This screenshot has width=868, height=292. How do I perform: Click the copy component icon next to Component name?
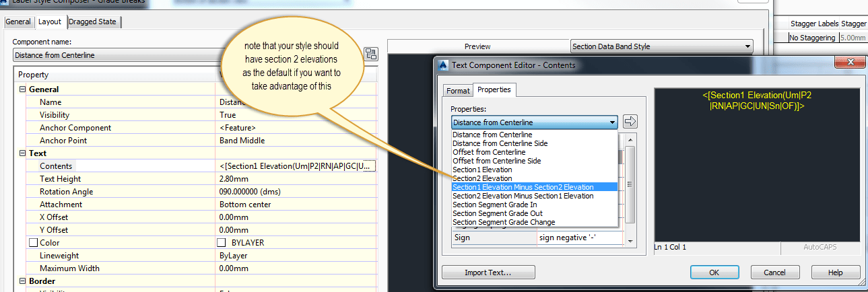[x=371, y=54]
